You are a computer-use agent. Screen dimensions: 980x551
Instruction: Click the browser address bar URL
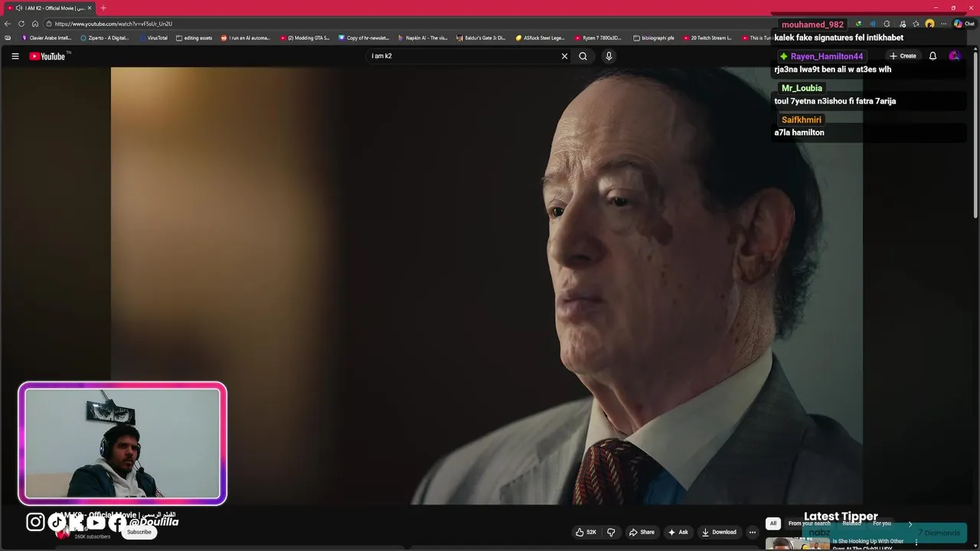pos(113,24)
